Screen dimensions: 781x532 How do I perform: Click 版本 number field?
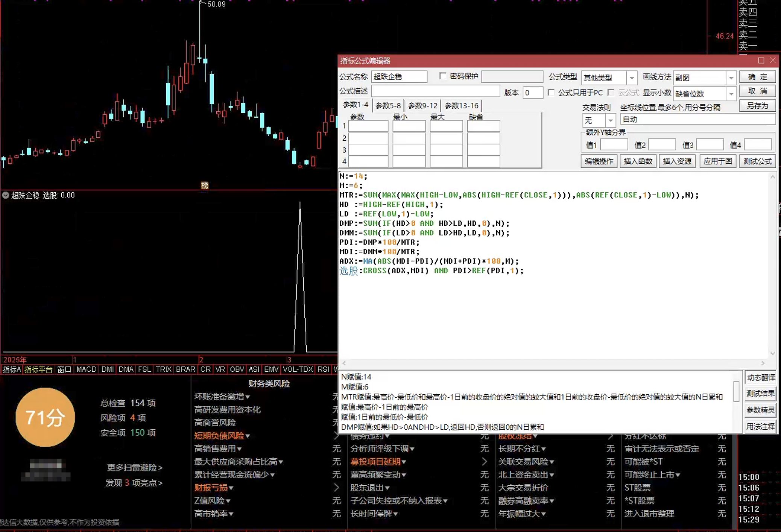(533, 93)
